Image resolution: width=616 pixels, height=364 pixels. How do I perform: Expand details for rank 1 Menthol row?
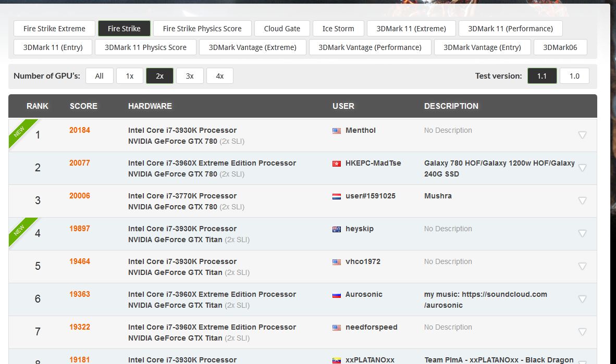[x=583, y=135]
